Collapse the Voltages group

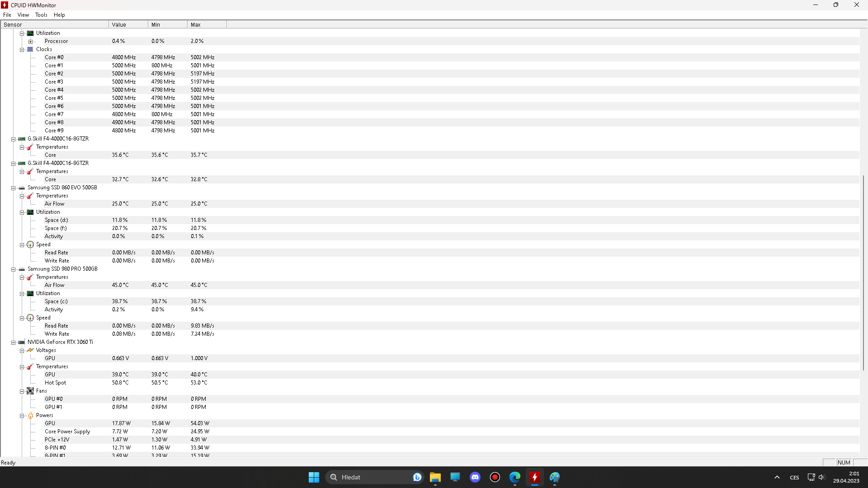(22, 351)
